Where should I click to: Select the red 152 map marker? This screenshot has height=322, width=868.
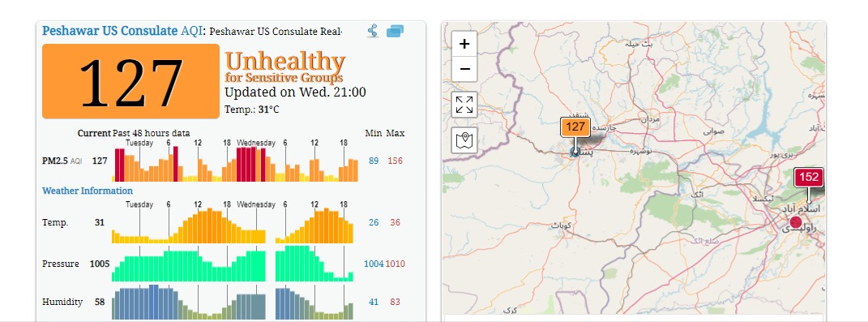pyautogui.click(x=809, y=178)
